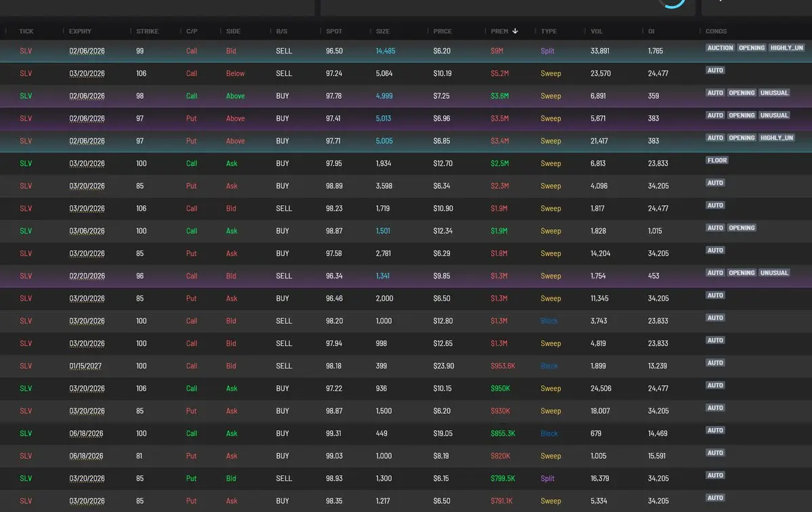Click the word Below in side column
The image size is (812, 512).
pyautogui.click(x=235, y=73)
